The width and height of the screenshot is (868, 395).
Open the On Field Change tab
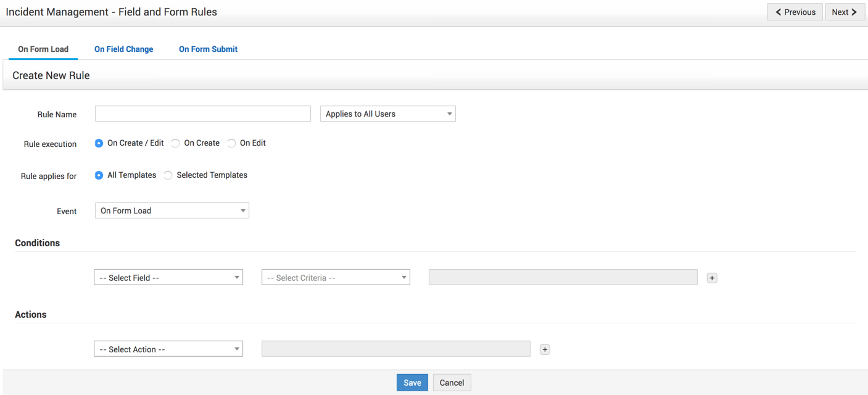123,49
